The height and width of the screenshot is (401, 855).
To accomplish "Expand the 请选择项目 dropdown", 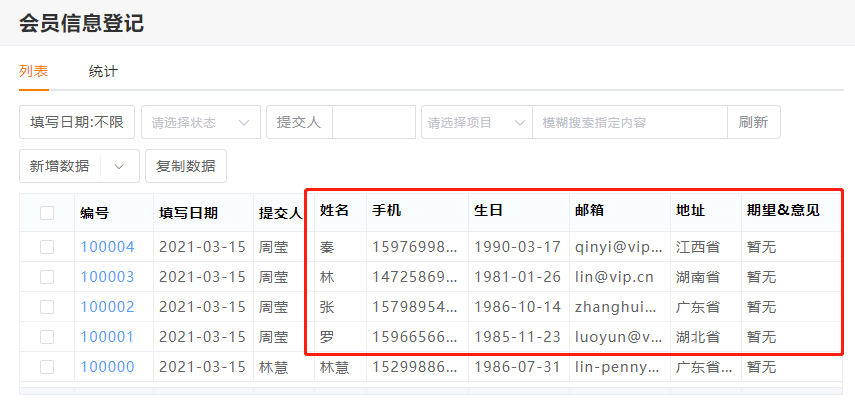I will coord(476,122).
